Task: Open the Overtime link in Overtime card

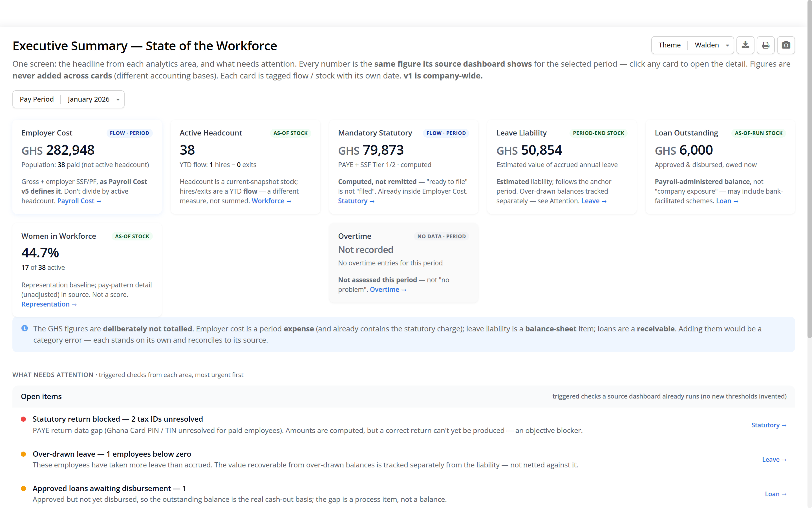Action: (388, 289)
